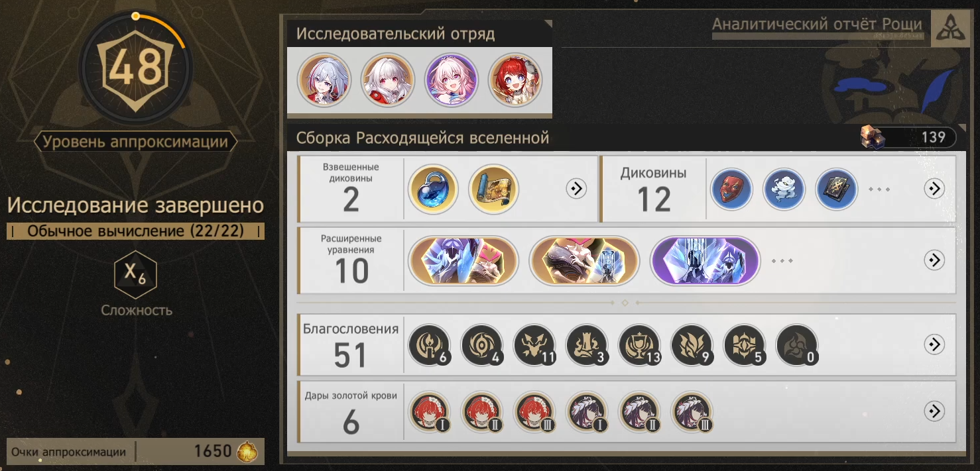Expand the Диковины list arrow
Screen dimensions: 980x471
pos(934,189)
